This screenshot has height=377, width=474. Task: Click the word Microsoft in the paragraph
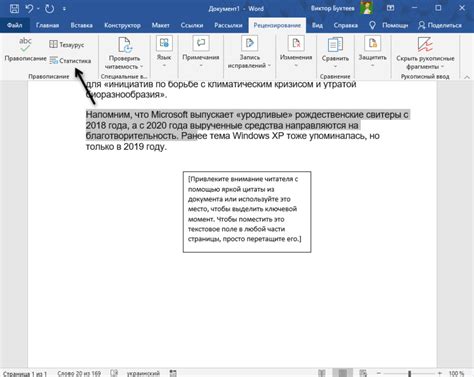coord(169,115)
